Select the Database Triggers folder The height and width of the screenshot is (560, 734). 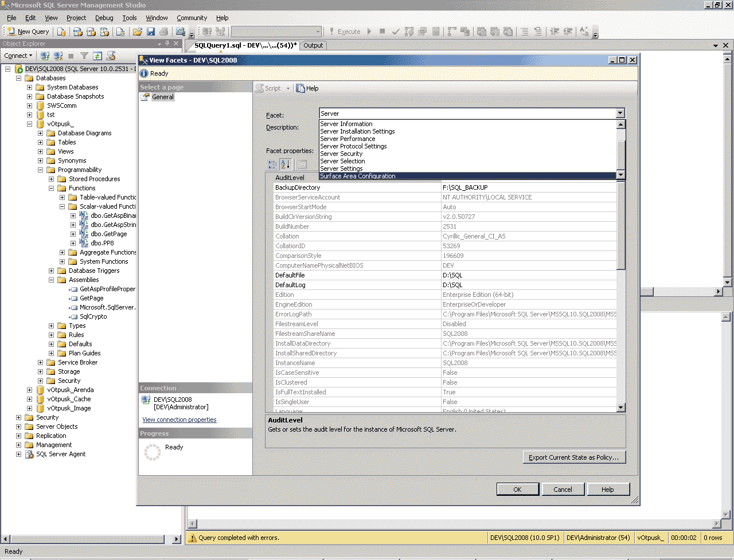point(94,271)
